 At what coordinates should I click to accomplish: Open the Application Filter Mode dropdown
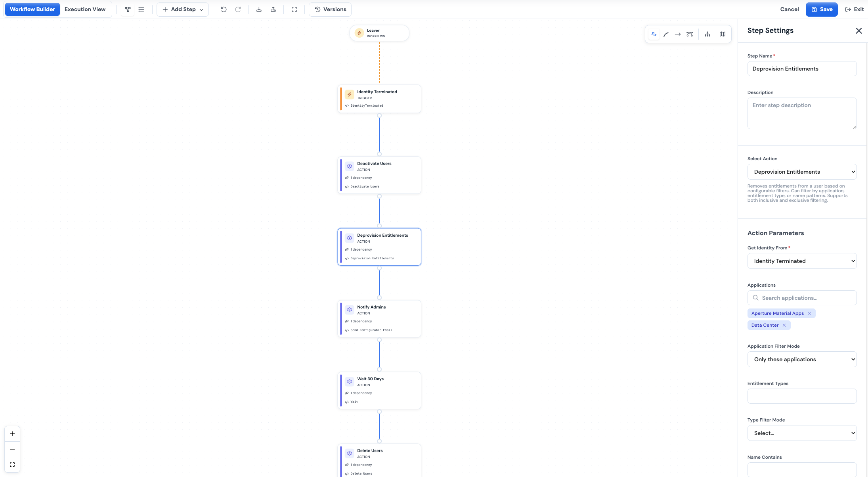click(802, 359)
